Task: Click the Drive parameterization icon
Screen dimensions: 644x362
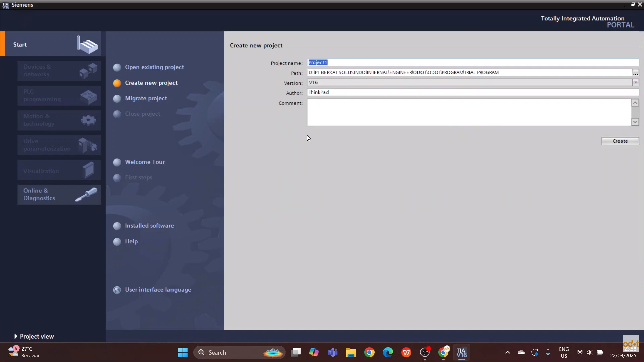Action: pos(88,145)
